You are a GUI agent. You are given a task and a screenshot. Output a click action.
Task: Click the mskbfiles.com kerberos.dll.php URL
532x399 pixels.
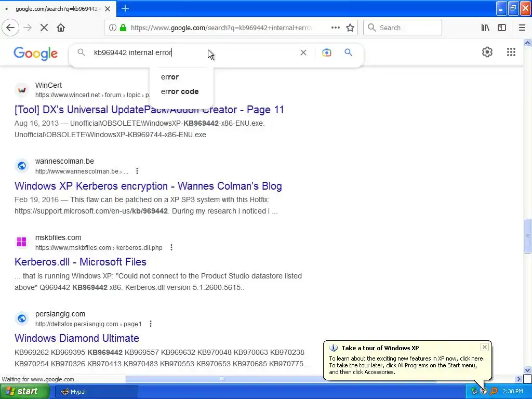[99, 248]
